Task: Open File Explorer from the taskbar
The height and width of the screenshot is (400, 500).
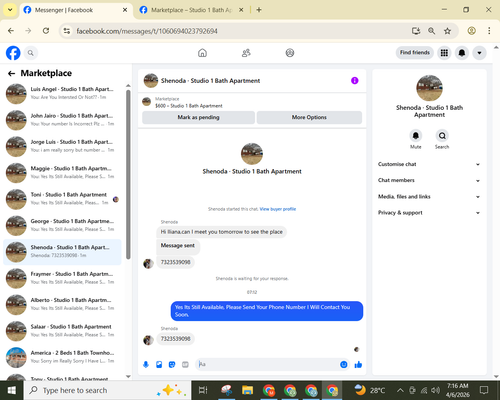Action: coord(248,390)
